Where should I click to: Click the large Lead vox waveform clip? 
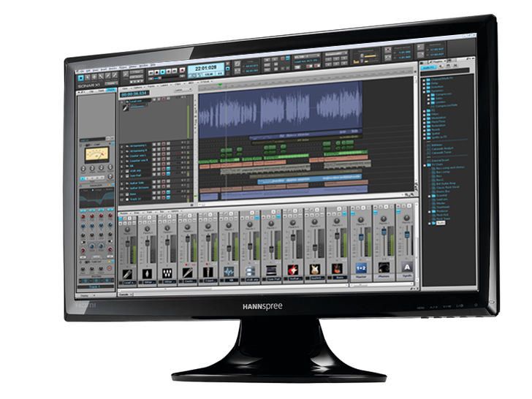pos(281,110)
